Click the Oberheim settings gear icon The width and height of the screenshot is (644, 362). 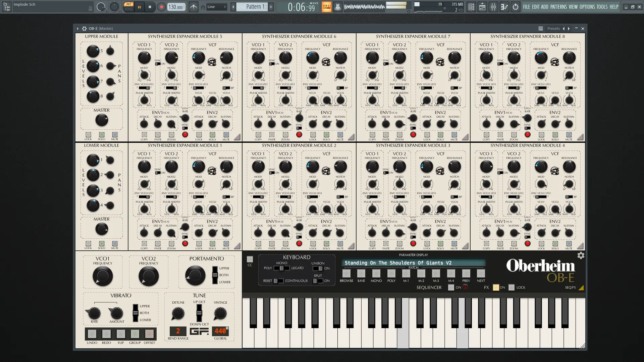pos(581,256)
